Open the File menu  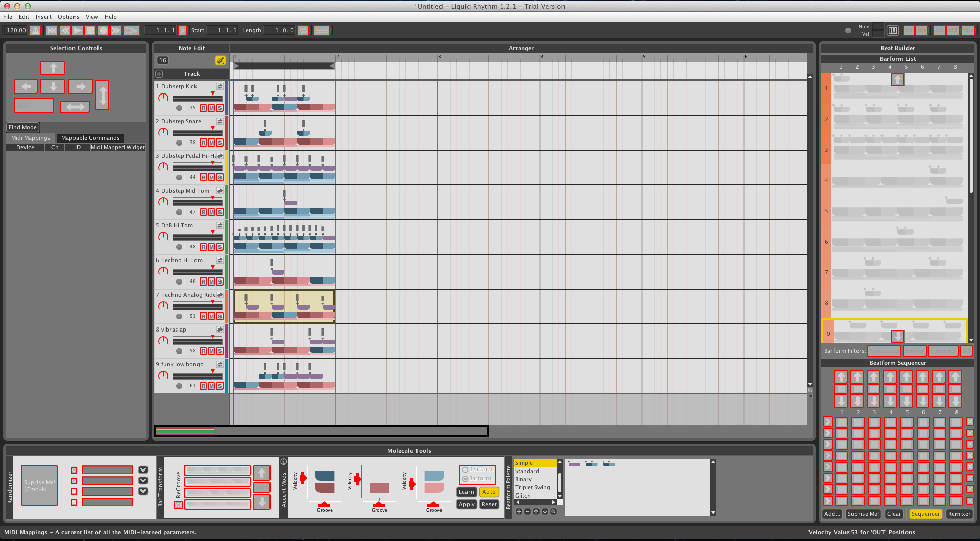[8, 17]
